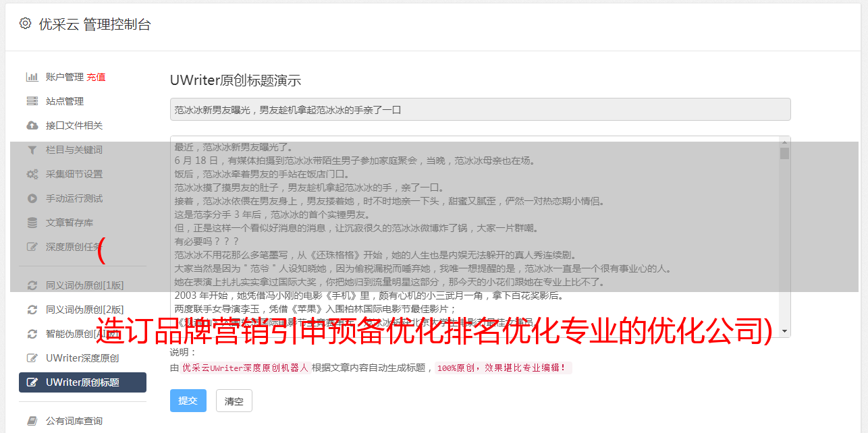The width and height of the screenshot is (868, 433).
Task: Click the textarea scrollbar down arrow
Action: tap(784, 331)
